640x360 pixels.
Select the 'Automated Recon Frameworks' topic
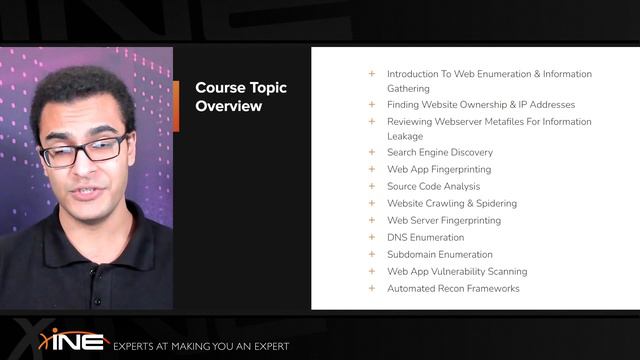pyautogui.click(x=453, y=289)
